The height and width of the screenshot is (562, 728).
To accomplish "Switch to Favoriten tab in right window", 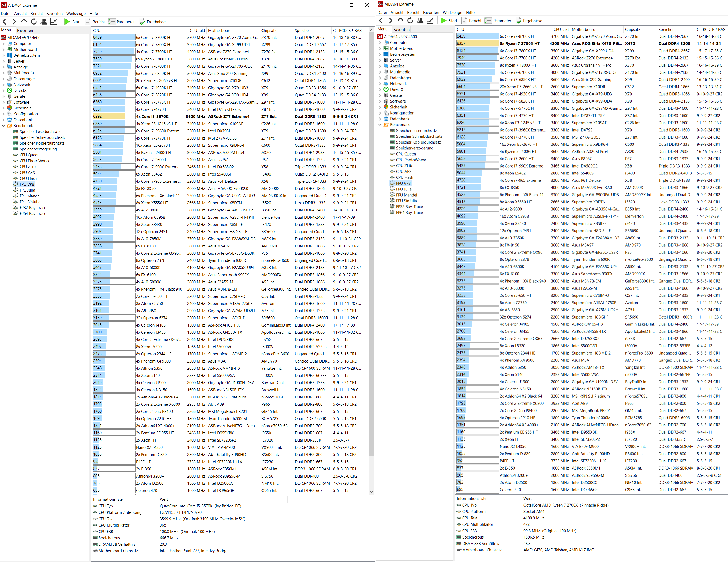I will click(401, 29).
